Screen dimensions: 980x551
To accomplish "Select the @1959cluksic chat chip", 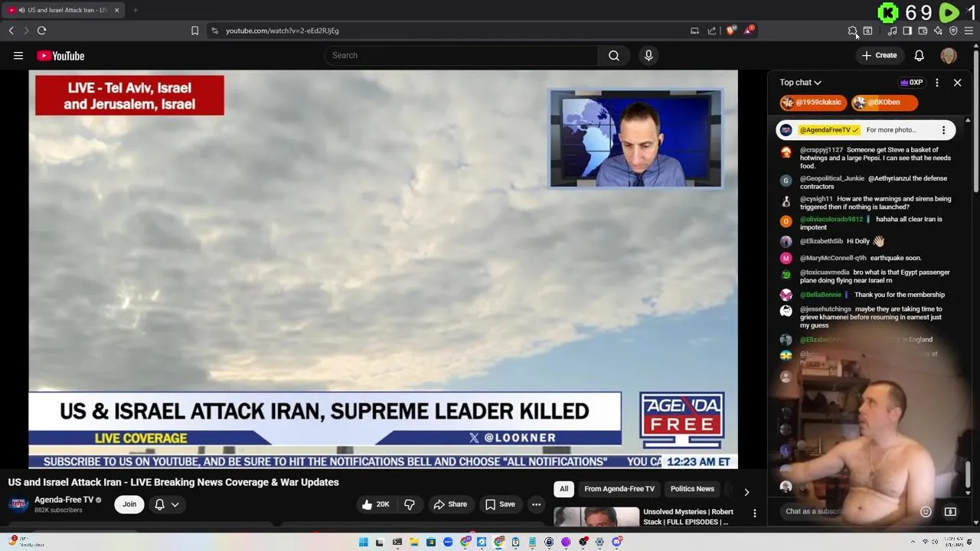I will pyautogui.click(x=812, y=103).
